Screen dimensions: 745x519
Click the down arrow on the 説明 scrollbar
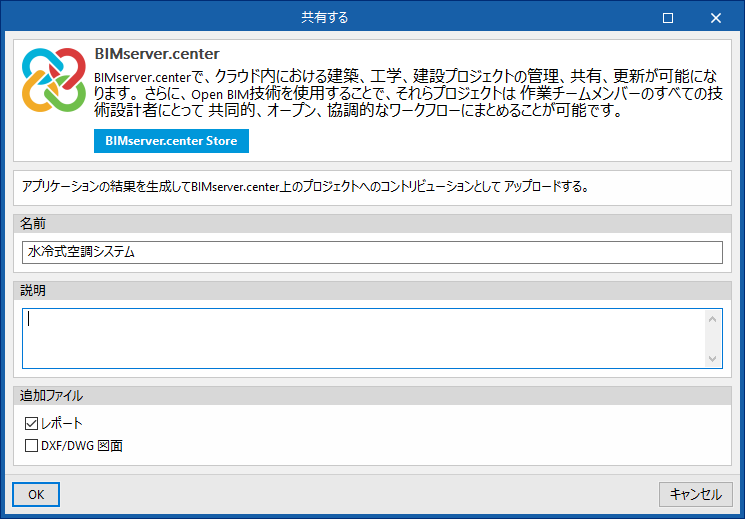tap(712, 358)
